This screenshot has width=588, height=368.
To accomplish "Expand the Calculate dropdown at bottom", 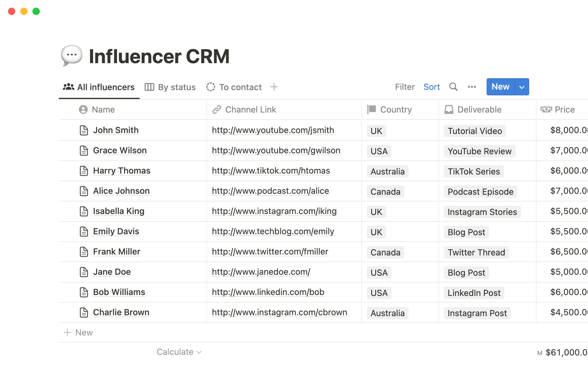I will [x=178, y=351].
